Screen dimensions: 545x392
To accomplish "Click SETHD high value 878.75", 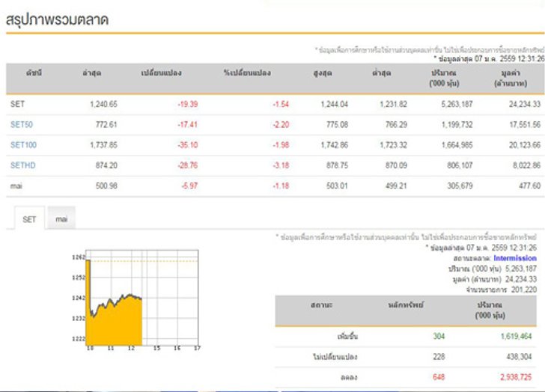I will pyautogui.click(x=337, y=165).
